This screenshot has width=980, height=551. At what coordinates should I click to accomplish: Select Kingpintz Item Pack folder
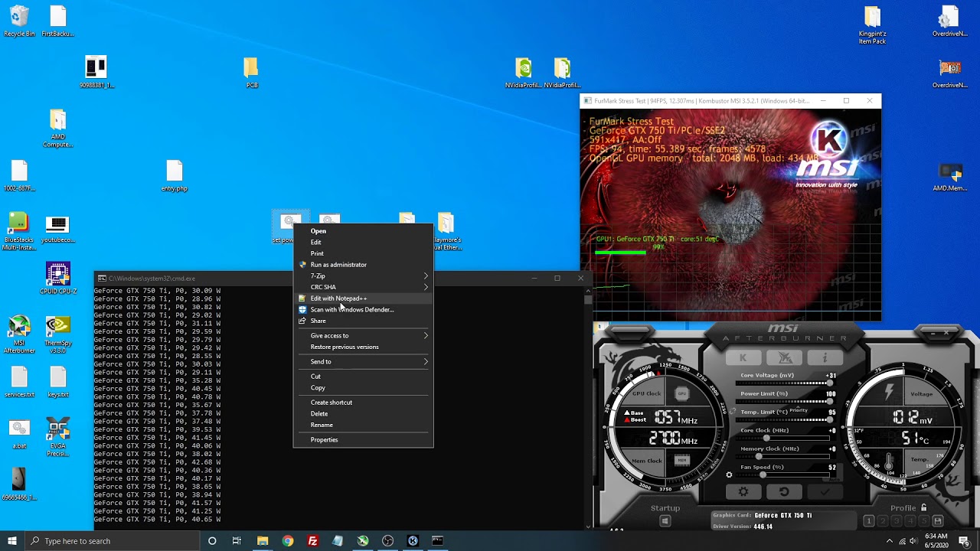tap(872, 25)
